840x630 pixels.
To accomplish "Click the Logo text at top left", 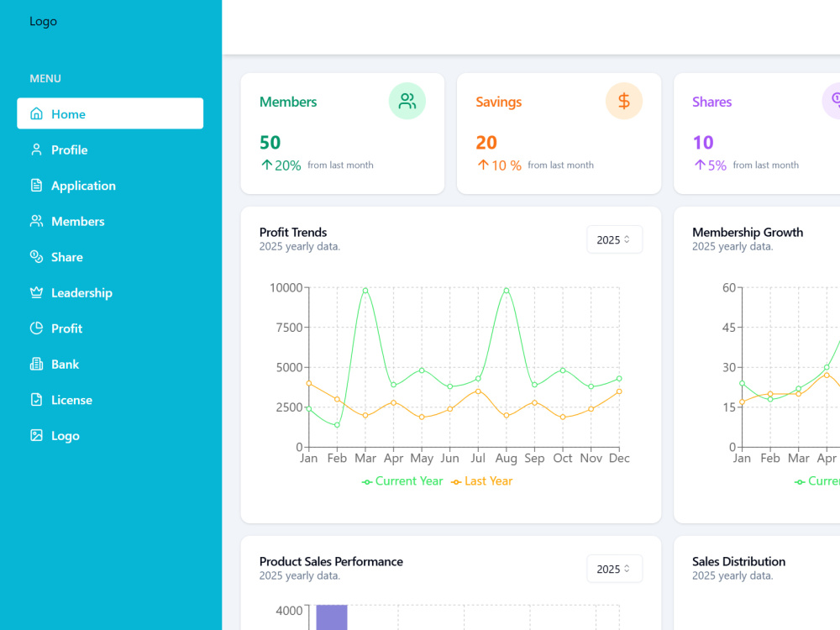I will coord(43,22).
